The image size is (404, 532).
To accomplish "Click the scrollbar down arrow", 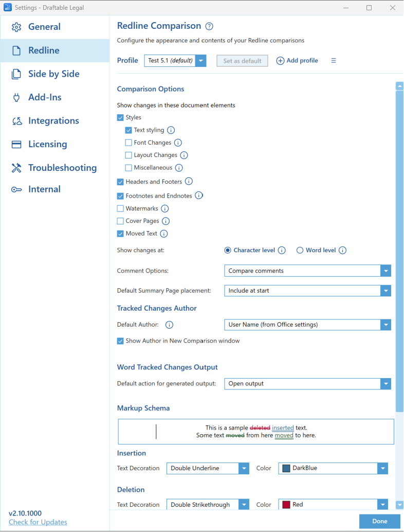I will tap(399, 505).
